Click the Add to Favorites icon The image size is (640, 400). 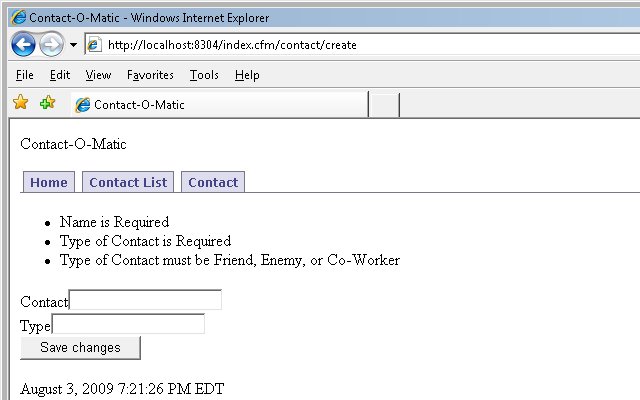pos(47,102)
